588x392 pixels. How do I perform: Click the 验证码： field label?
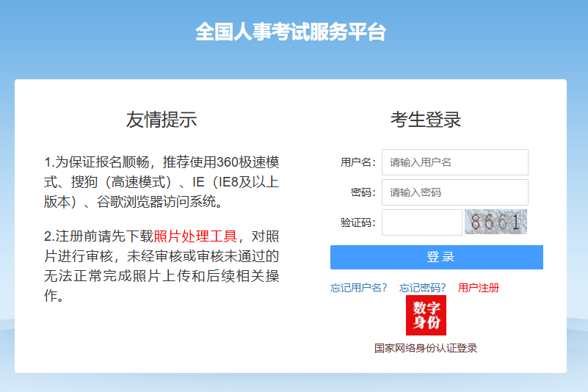point(358,222)
